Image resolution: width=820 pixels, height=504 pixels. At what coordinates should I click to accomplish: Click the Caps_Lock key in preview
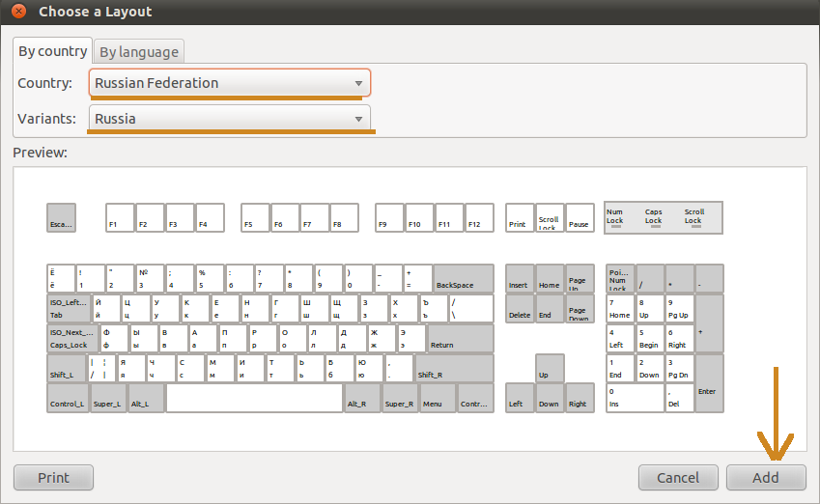(x=73, y=338)
